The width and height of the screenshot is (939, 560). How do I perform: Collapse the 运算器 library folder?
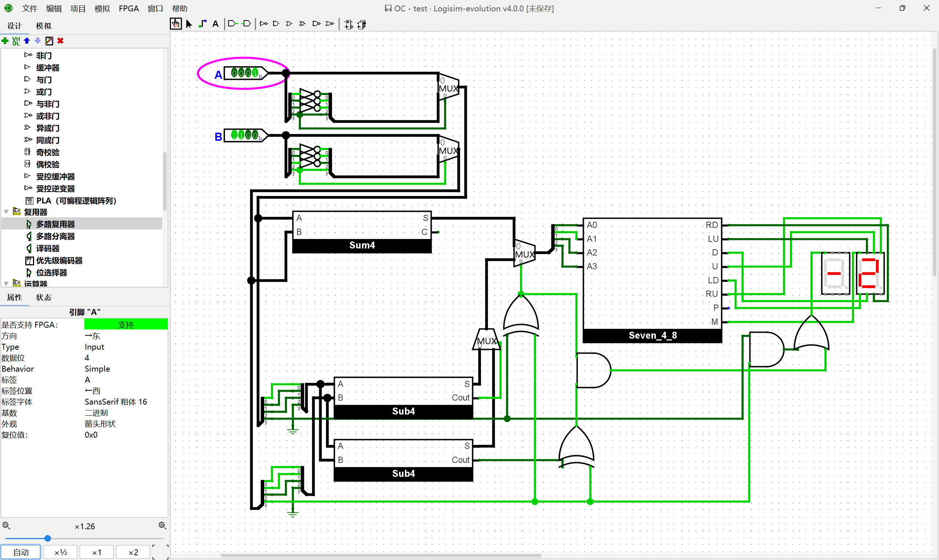tap(6, 283)
